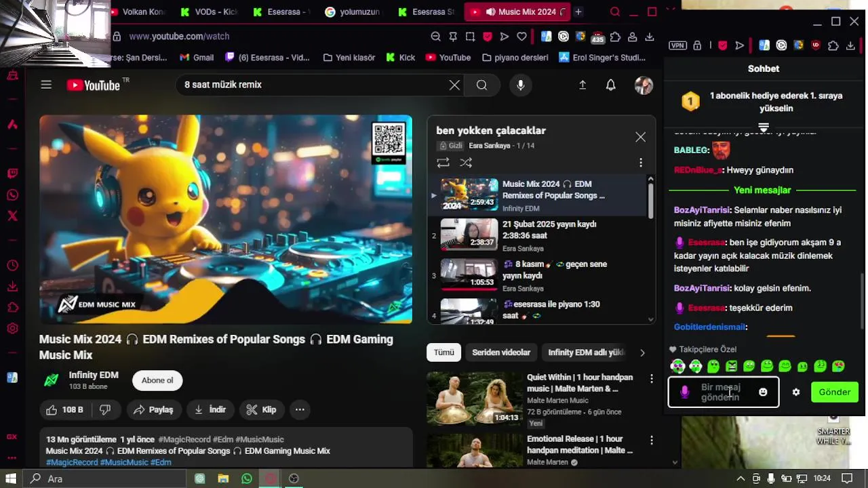Toggle playlist loop

coord(443,163)
